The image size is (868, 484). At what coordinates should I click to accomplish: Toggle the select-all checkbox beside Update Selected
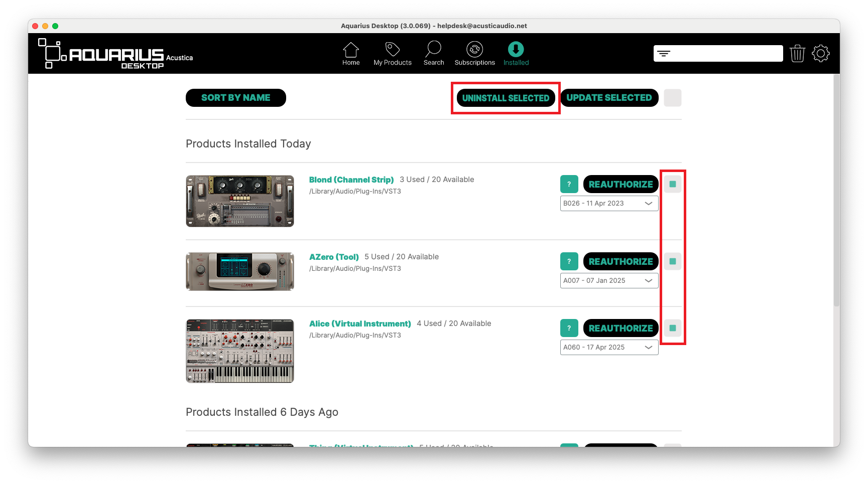click(x=673, y=98)
